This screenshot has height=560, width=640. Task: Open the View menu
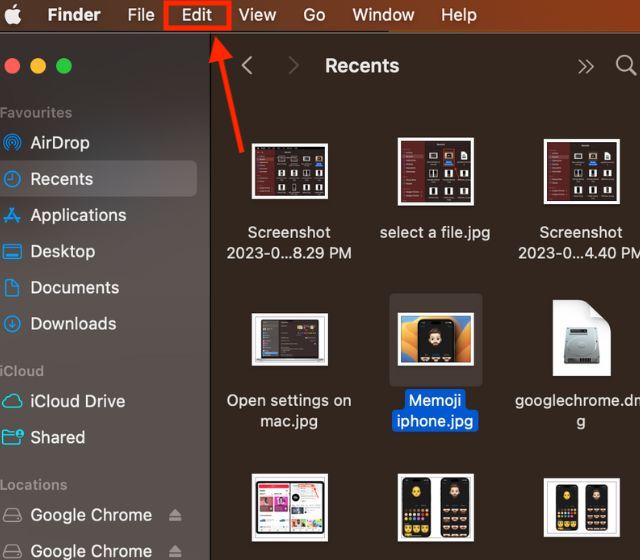click(x=257, y=15)
